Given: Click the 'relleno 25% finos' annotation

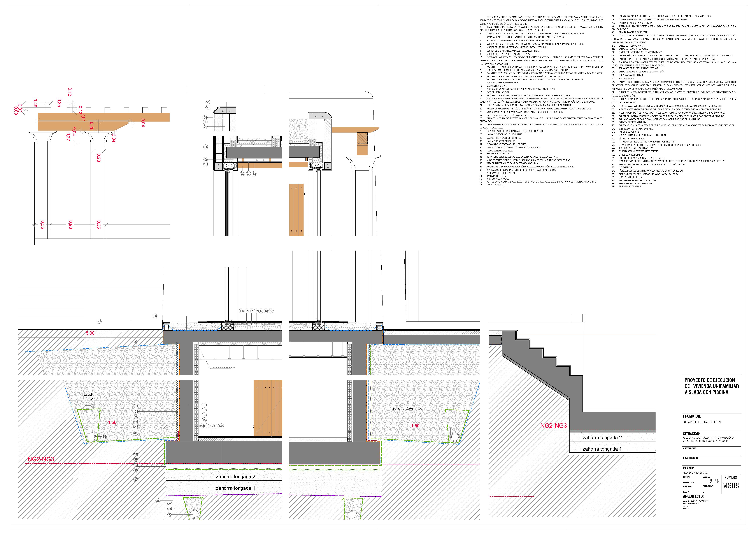Looking at the screenshot, I should pos(408,409).
